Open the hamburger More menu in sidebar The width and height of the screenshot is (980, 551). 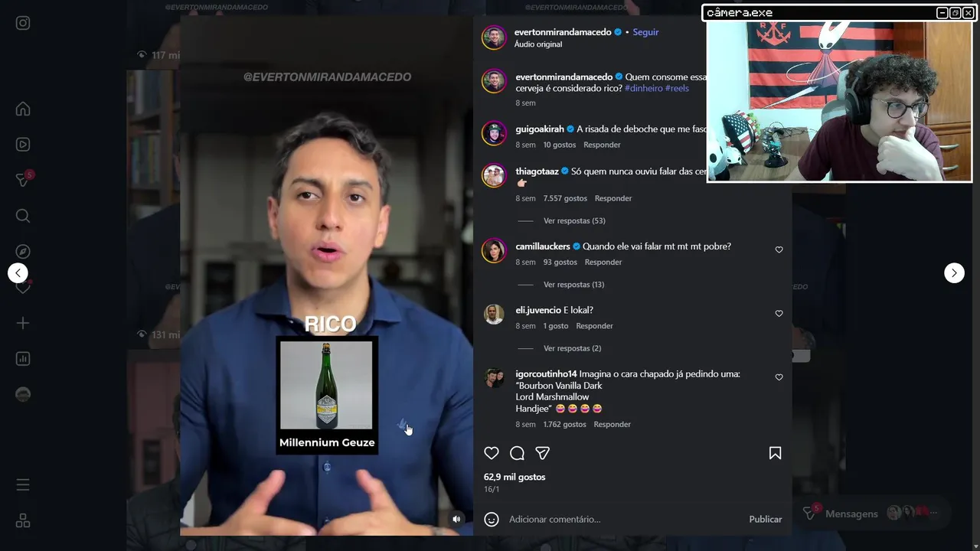[x=23, y=485]
